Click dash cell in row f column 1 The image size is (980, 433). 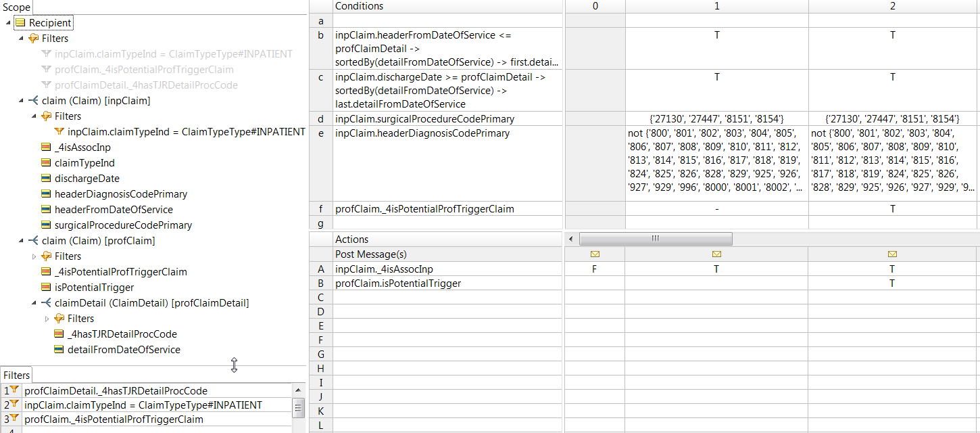click(716, 209)
